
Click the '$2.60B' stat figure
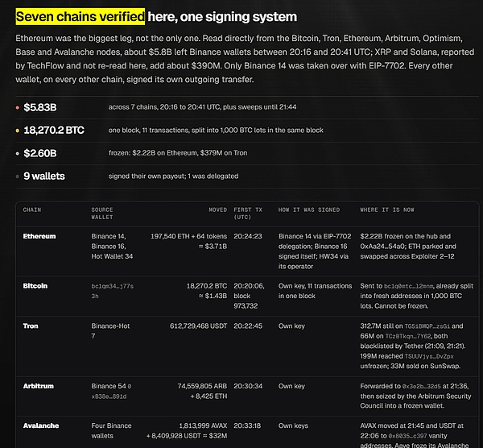pyautogui.click(x=40, y=153)
